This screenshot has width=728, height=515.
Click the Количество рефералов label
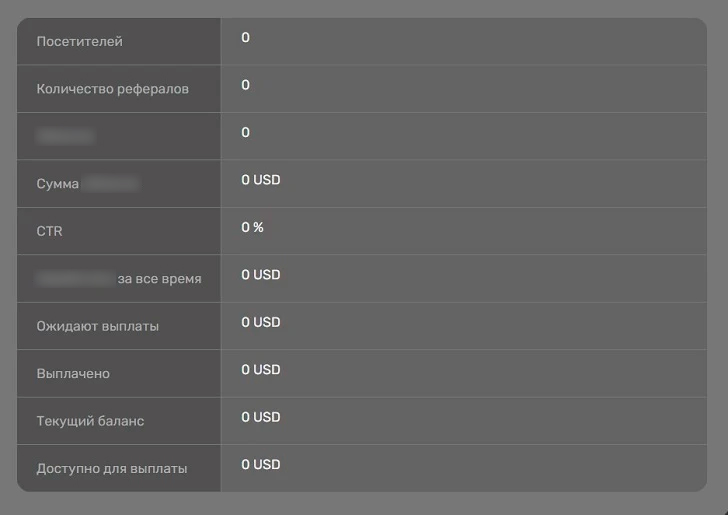click(112, 89)
